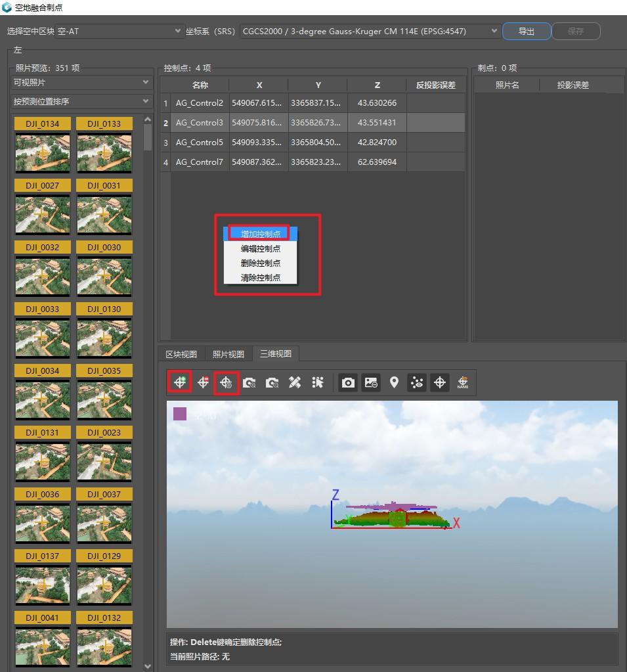Click the add control point crosshair icon
Image resolution: width=627 pixels, height=672 pixels.
pyautogui.click(x=179, y=382)
